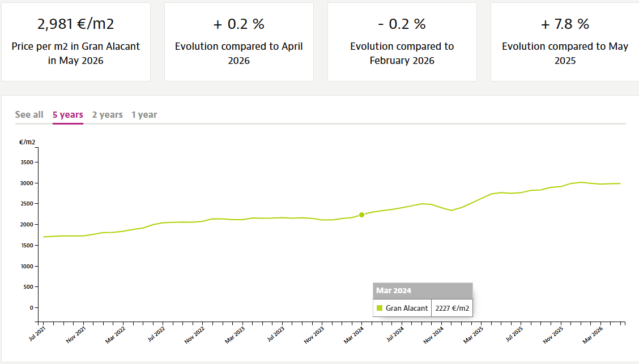Screen dimensions: 639x364
Task: Show the 1 year chart range
Action: [x=144, y=115]
